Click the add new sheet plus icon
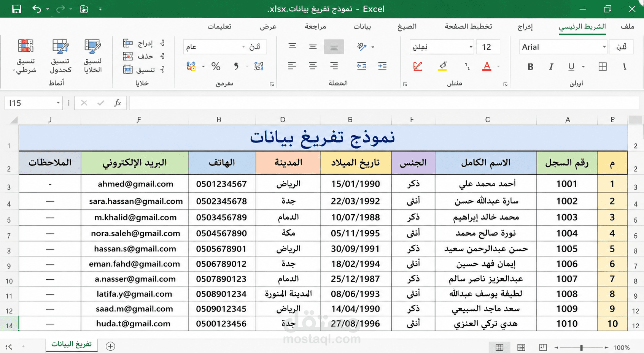The image size is (644, 353). click(x=110, y=346)
